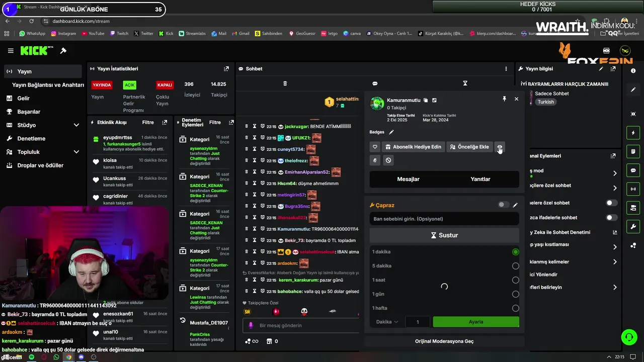
Task: Click the document icon in the right sidebar
Action: [x=633, y=151]
